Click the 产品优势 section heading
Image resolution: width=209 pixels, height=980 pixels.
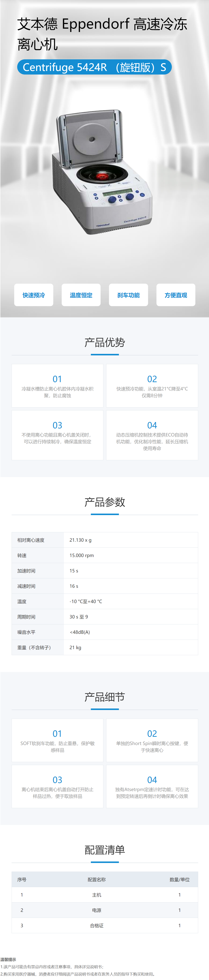(x=104, y=342)
